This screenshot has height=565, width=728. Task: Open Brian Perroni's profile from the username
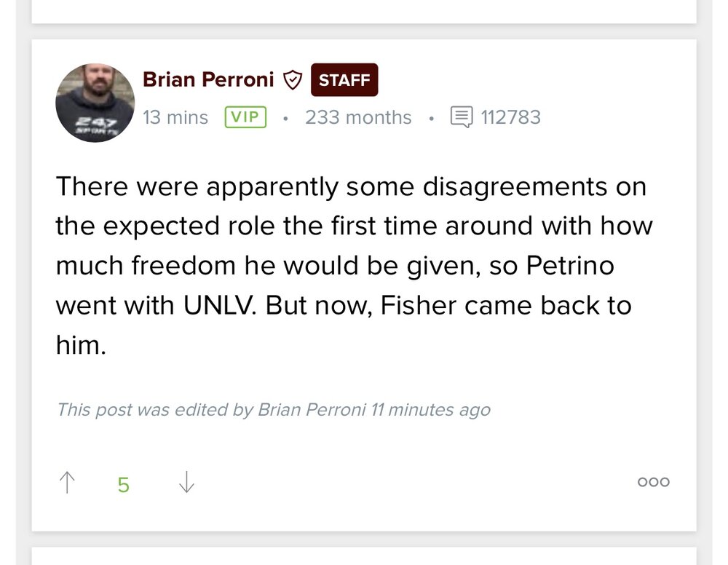[x=208, y=79]
